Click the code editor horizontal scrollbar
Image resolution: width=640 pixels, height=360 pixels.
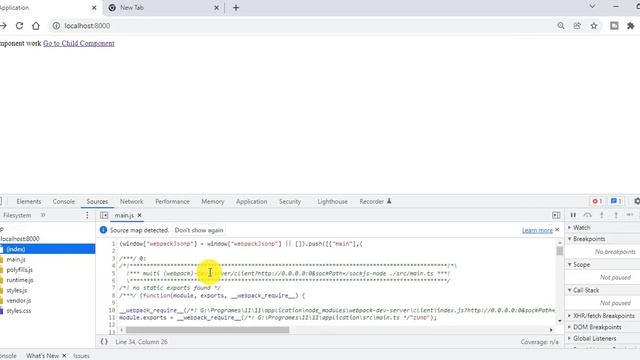(x=207, y=330)
